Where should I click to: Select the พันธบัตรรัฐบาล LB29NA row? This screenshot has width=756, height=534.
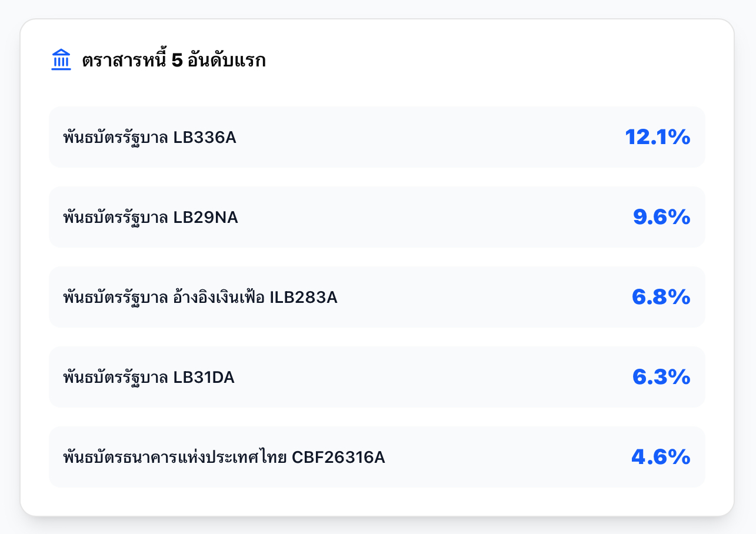tap(377, 216)
